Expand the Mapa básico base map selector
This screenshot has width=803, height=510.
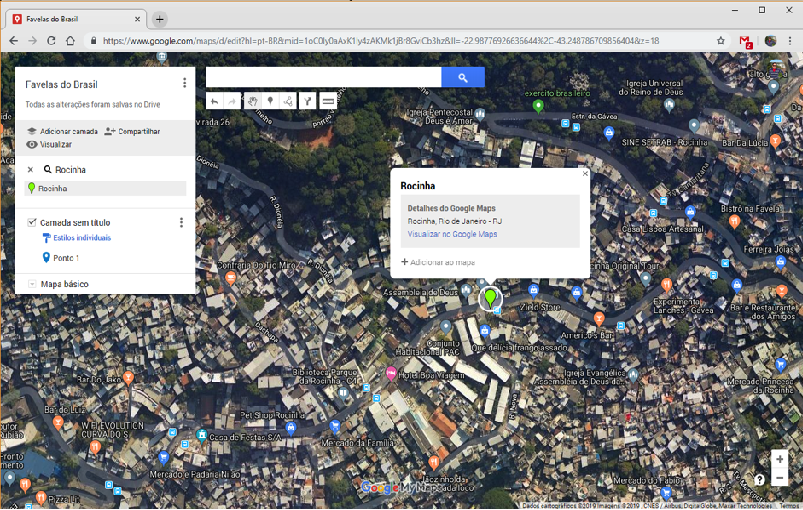(x=32, y=285)
